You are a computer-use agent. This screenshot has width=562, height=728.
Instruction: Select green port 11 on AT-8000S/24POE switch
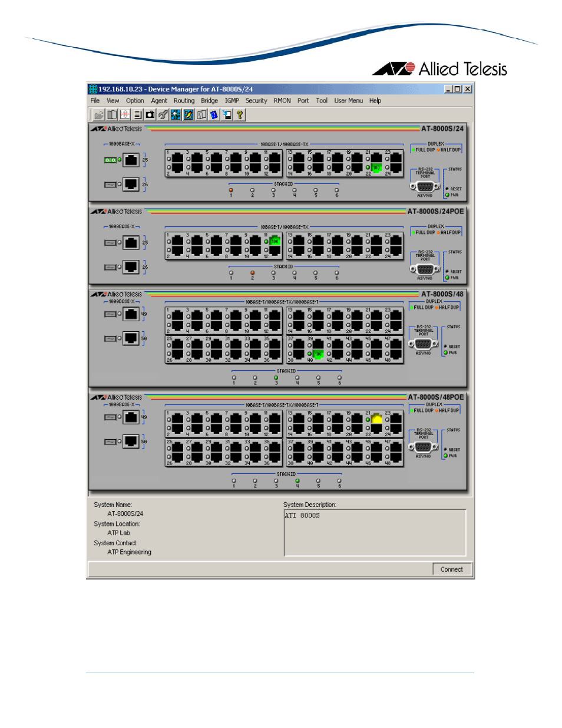click(x=275, y=241)
